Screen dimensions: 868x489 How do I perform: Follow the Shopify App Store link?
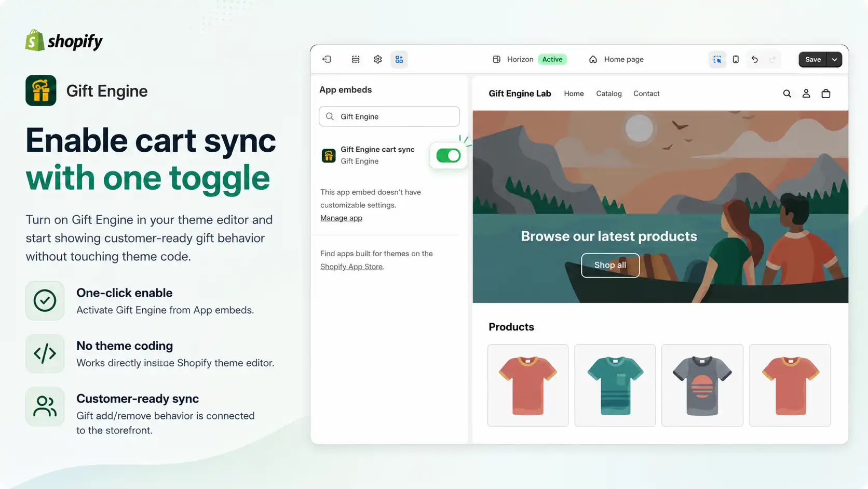pyautogui.click(x=351, y=267)
